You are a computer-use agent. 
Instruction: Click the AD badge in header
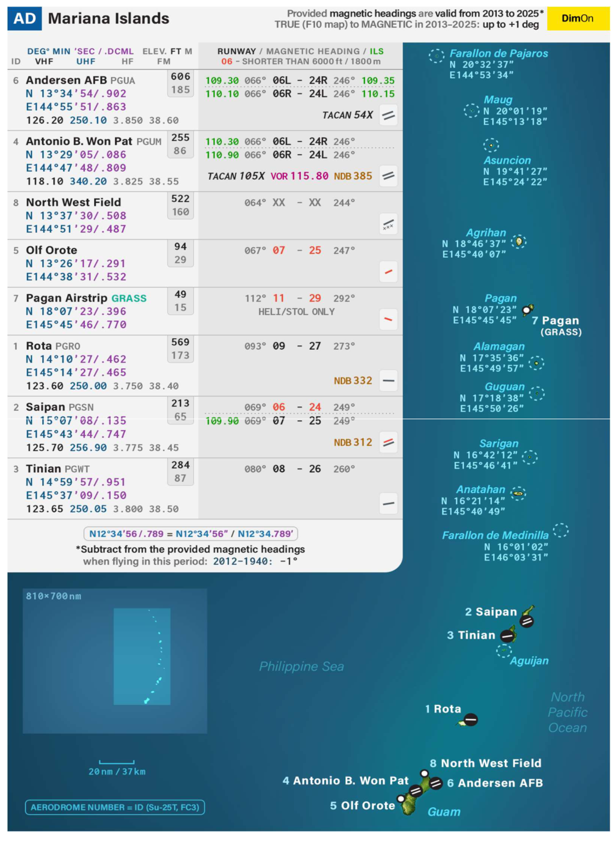click(24, 19)
